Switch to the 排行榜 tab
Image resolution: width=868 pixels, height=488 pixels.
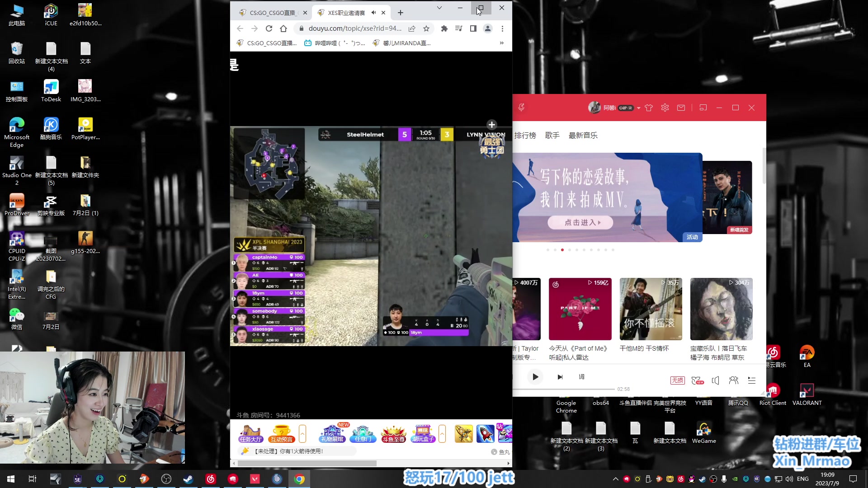click(525, 135)
